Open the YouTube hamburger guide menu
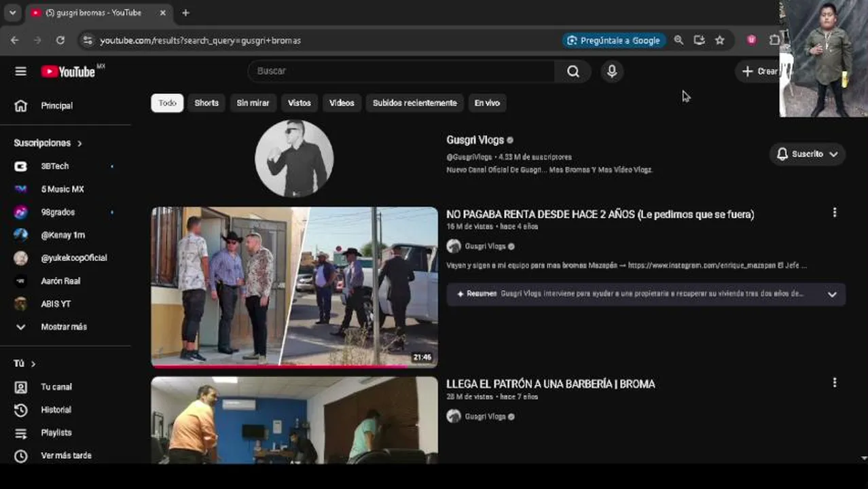The image size is (868, 489). (20, 71)
